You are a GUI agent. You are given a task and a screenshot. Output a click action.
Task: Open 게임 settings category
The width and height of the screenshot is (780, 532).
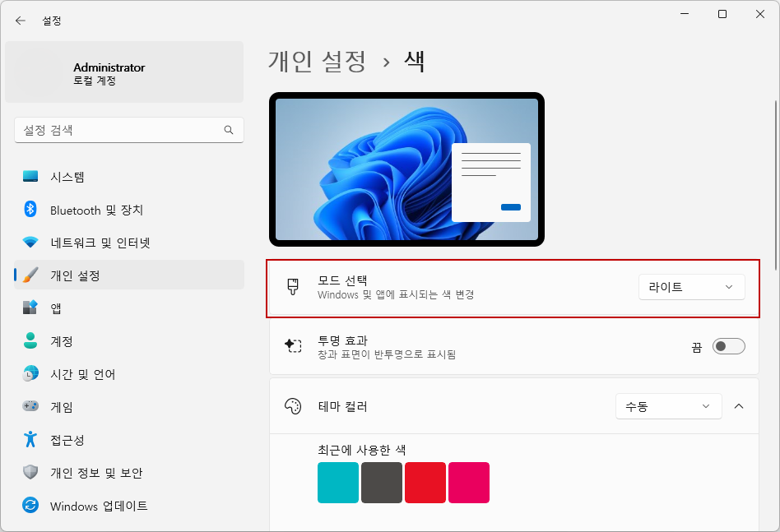(x=129, y=406)
